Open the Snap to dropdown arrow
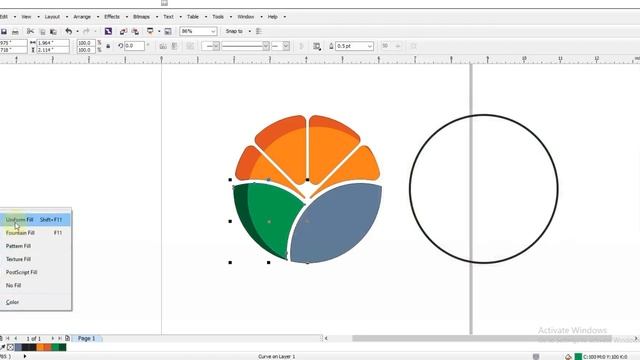640x360 pixels. pyautogui.click(x=249, y=31)
